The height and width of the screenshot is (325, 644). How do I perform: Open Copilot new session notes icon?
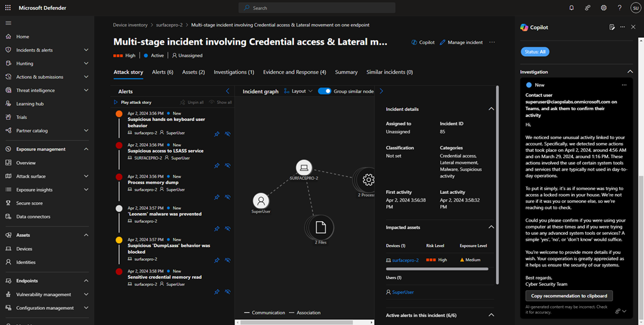tap(612, 27)
